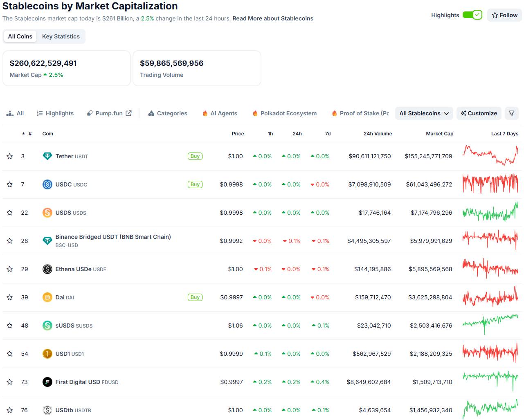Star the sUSDS row
The image size is (524, 420).
(9, 326)
